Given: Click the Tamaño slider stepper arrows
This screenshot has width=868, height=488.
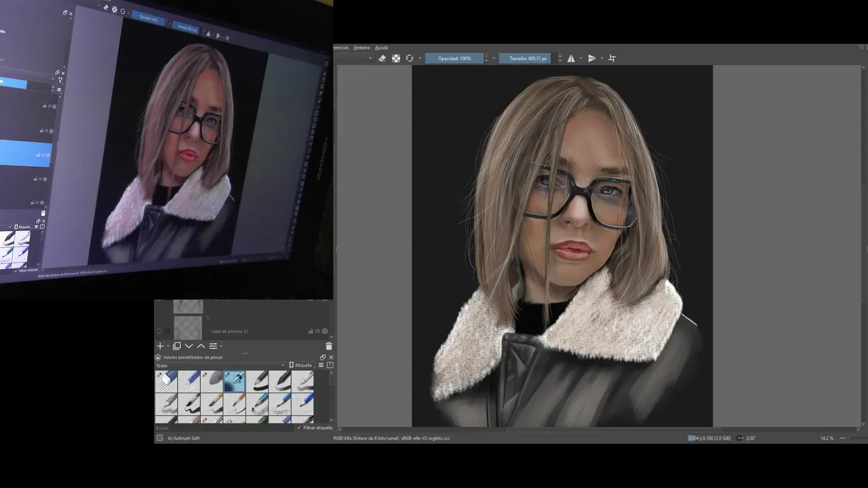Looking at the screenshot, I should click(x=559, y=58).
